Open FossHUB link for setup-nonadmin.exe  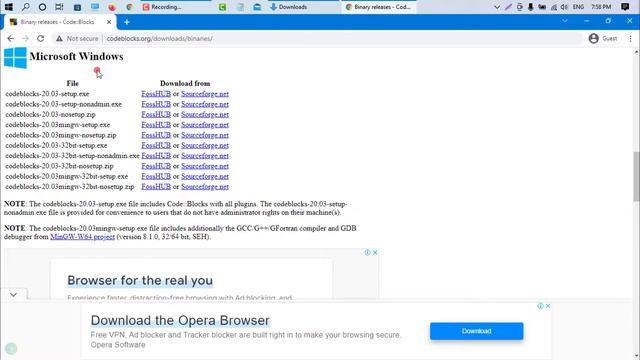pos(156,104)
